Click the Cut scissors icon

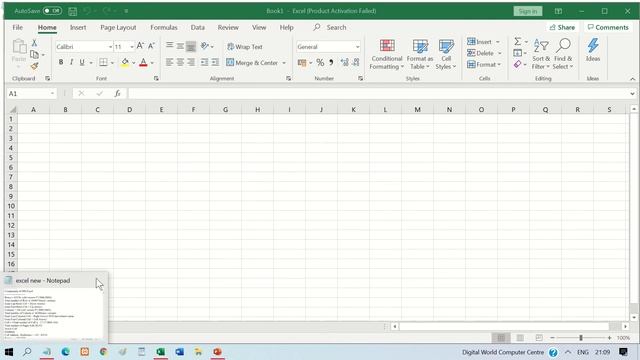(x=34, y=43)
